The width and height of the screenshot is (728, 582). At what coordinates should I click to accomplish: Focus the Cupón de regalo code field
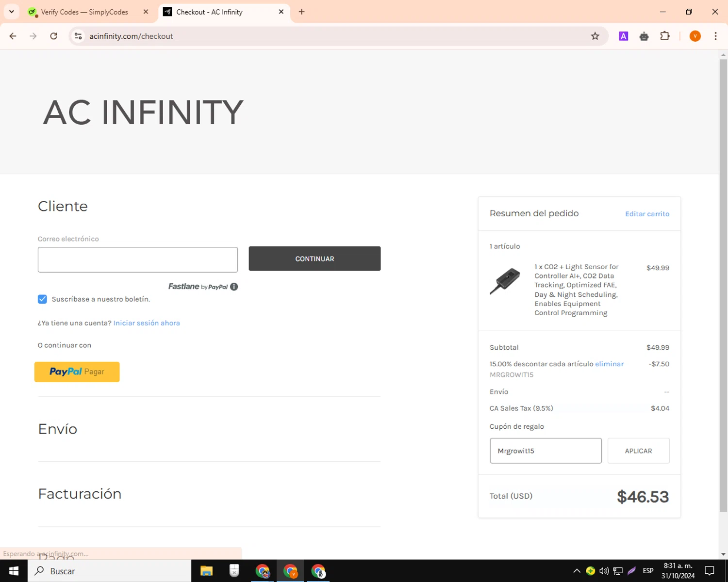(x=546, y=451)
